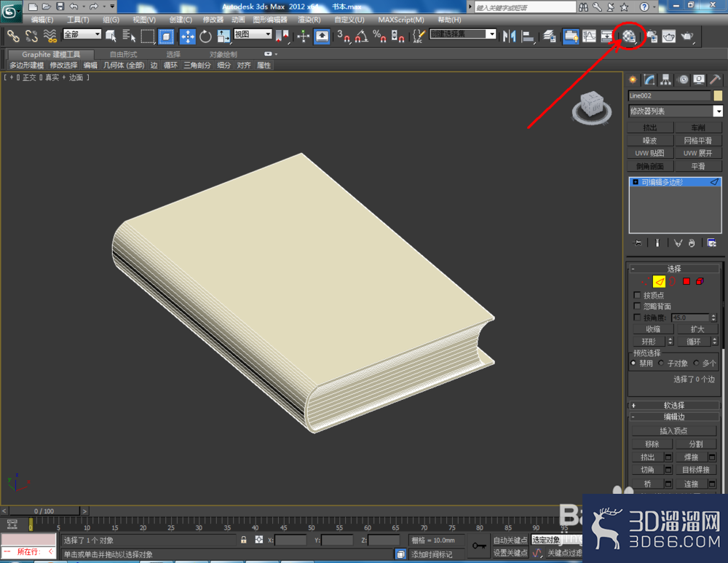Open the 渲染(R) menu
The height and width of the screenshot is (563, 728).
click(x=309, y=20)
